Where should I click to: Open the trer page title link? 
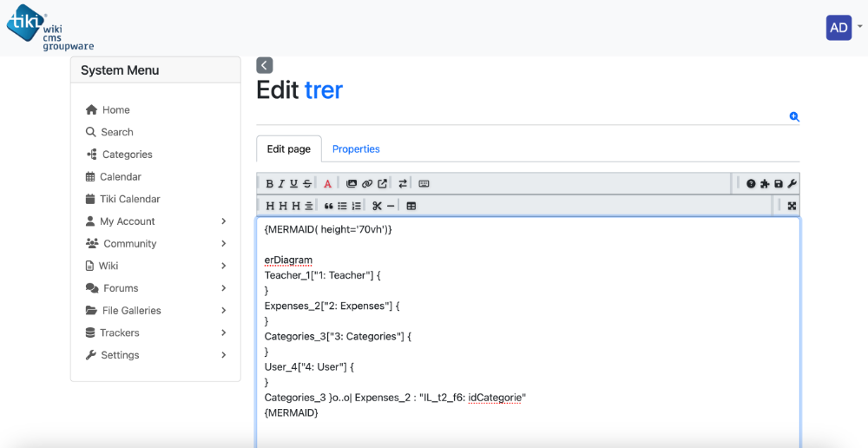[324, 89]
